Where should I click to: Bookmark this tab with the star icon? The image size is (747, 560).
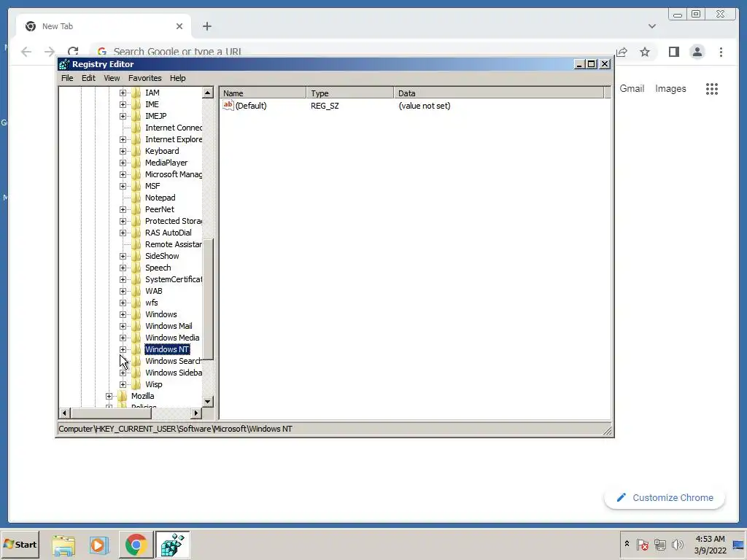645,52
